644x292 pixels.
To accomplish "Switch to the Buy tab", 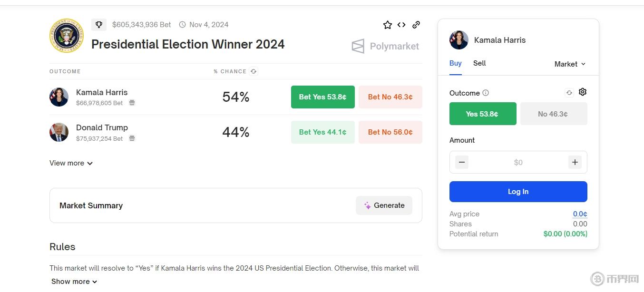I will coord(456,63).
